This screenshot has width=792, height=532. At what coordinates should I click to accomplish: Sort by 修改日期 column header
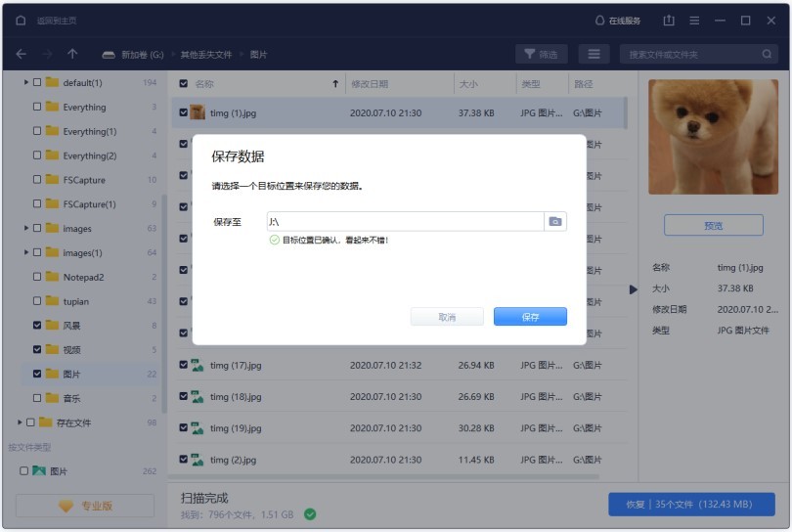pyautogui.click(x=370, y=84)
